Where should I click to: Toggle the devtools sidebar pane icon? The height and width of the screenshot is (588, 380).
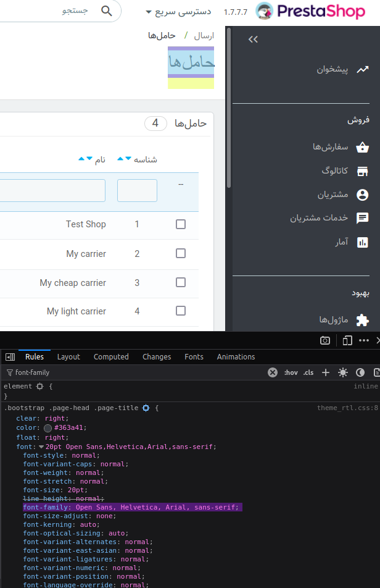10,357
